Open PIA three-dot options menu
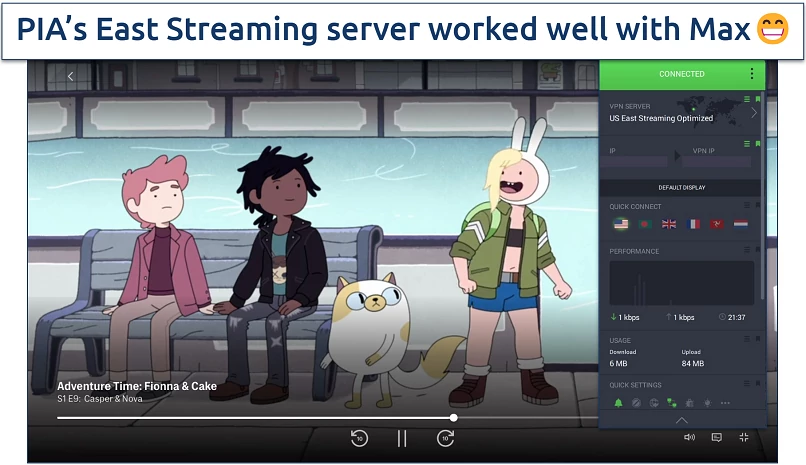Viewport: 806px width, 465px height. pyautogui.click(x=752, y=73)
